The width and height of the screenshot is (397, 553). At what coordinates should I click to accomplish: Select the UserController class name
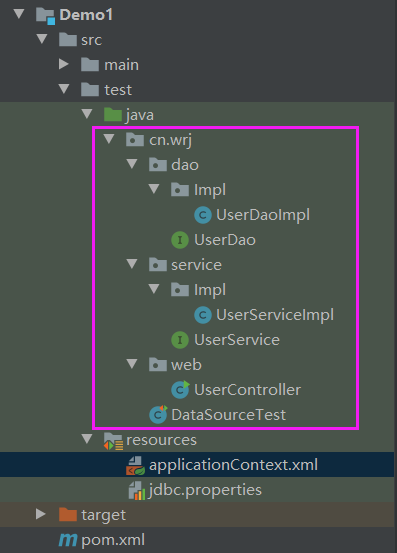click(248, 390)
